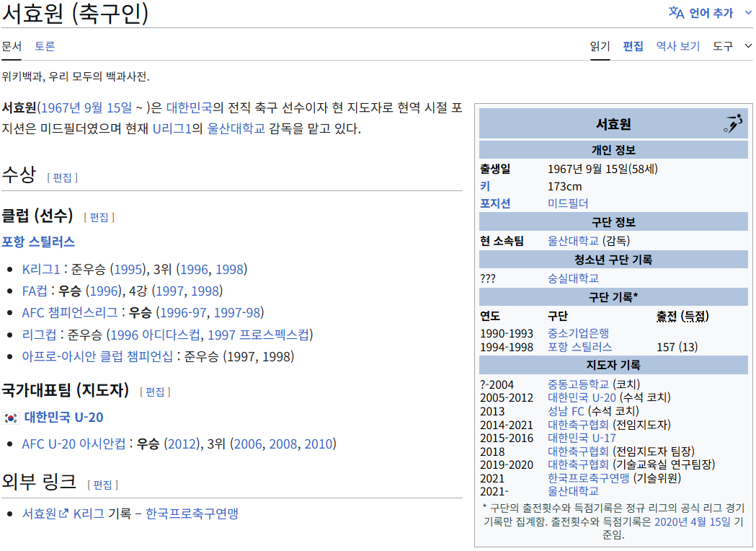Image resolution: width=756 pixels, height=551 pixels.
Task: Open the 한국프로축구연맹 external link source
Action: [192, 513]
